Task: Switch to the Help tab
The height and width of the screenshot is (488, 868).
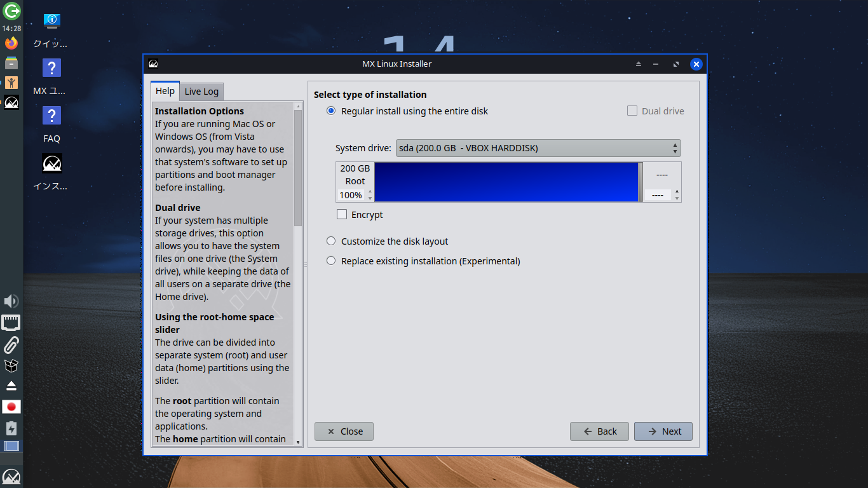Action: click(x=165, y=91)
